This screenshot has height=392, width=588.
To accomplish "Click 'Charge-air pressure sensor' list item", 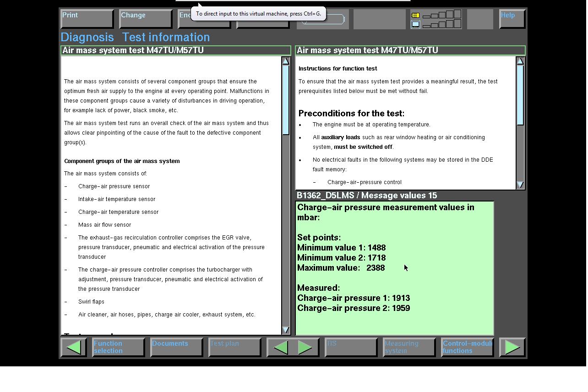I will coord(114,186).
